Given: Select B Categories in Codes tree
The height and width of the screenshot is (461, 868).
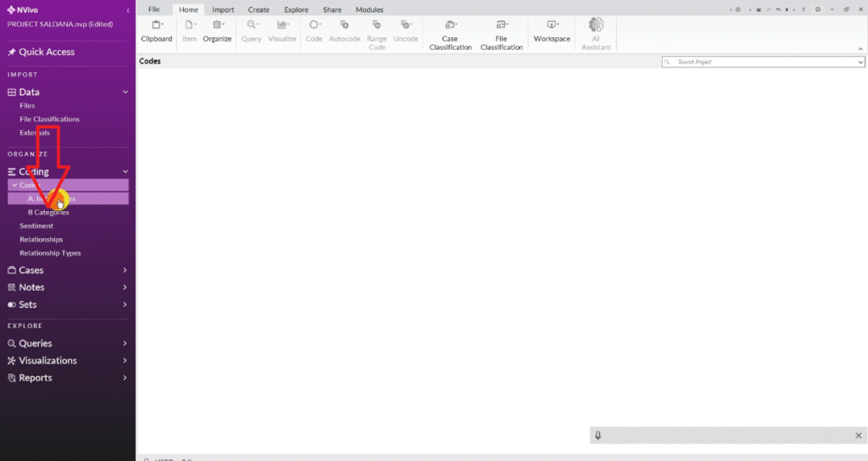Looking at the screenshot, I should pos(48,213).
